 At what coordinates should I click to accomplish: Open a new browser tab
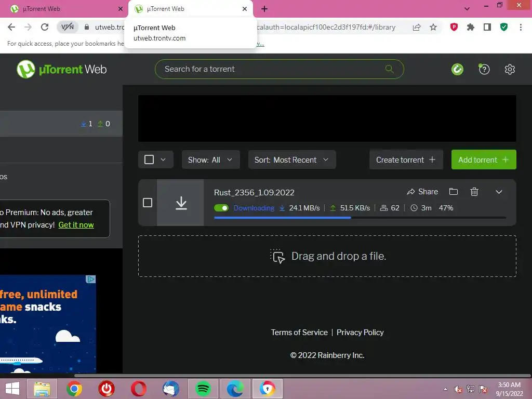pos(264,9)
